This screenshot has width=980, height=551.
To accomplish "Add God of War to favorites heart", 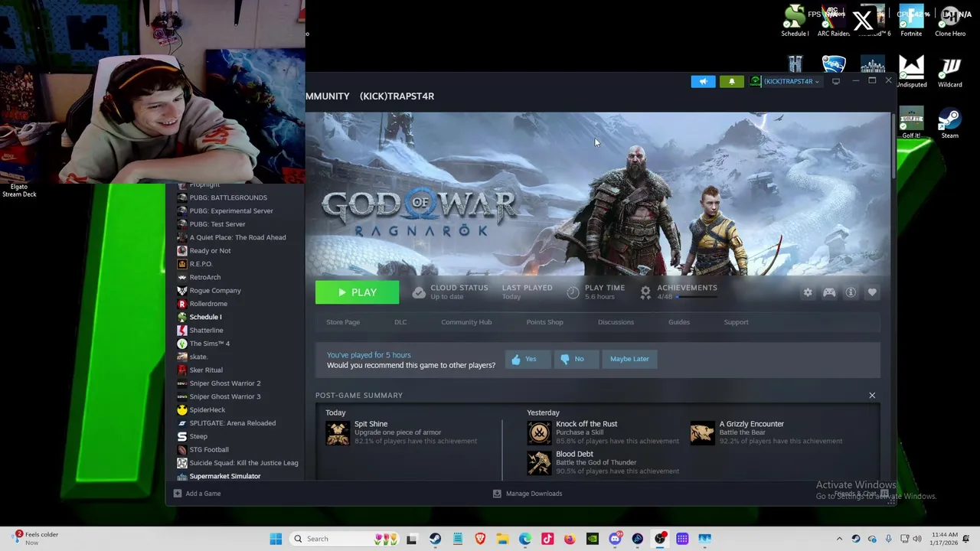I will tap(872, 292).
